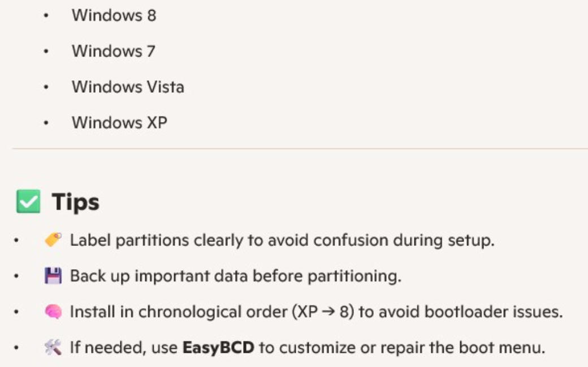Click the Tips section heading
Viewport: 588px width, 367px height.
76,202
